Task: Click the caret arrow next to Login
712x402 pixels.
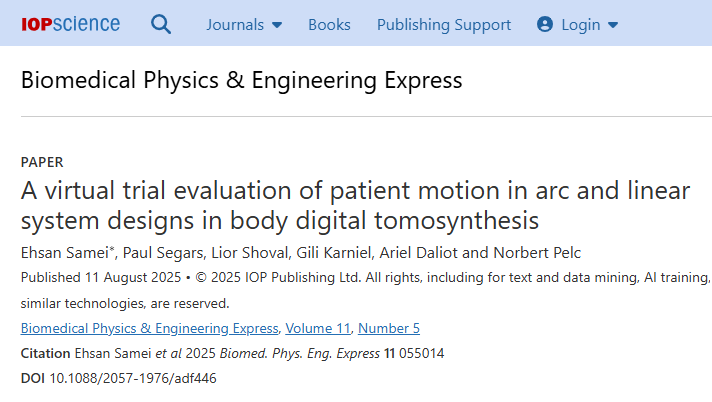Action: coord(613,25)
